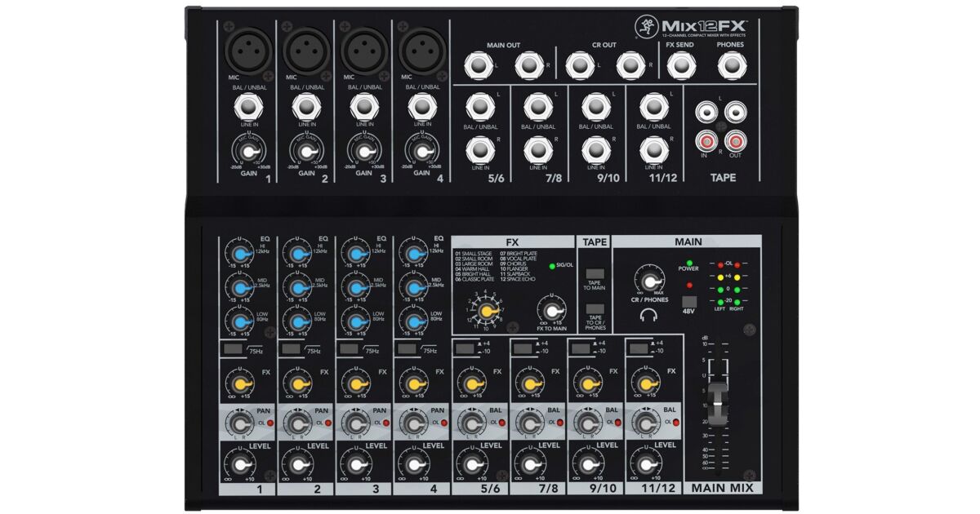
Task: Click the headphones icon under CR / Phones
Action: pos(648,316)
